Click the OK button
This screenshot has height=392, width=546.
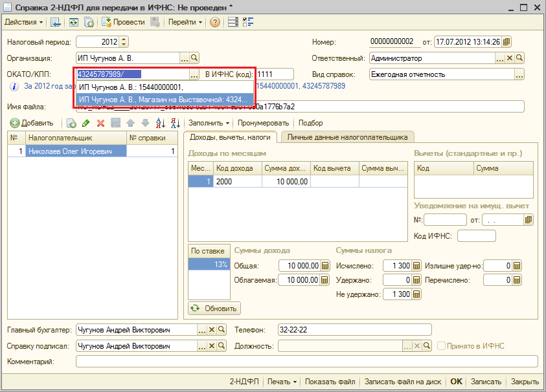[456, 382]
